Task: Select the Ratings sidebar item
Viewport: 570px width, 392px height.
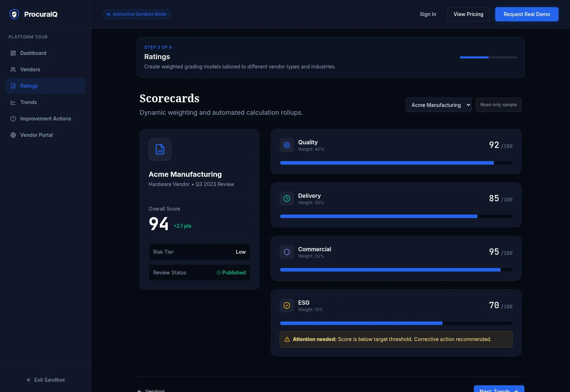Action: (x=45, y=86)
